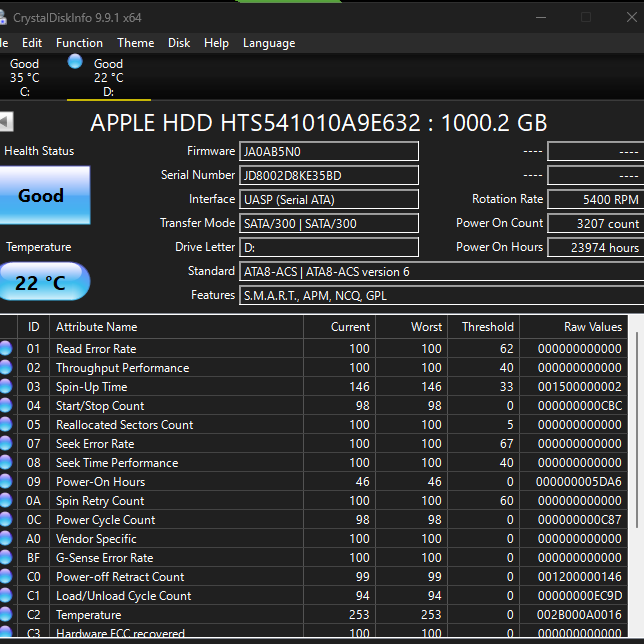644x644 pixels.
Task: Open the Help menu
Action: click(x=216, y=43)
